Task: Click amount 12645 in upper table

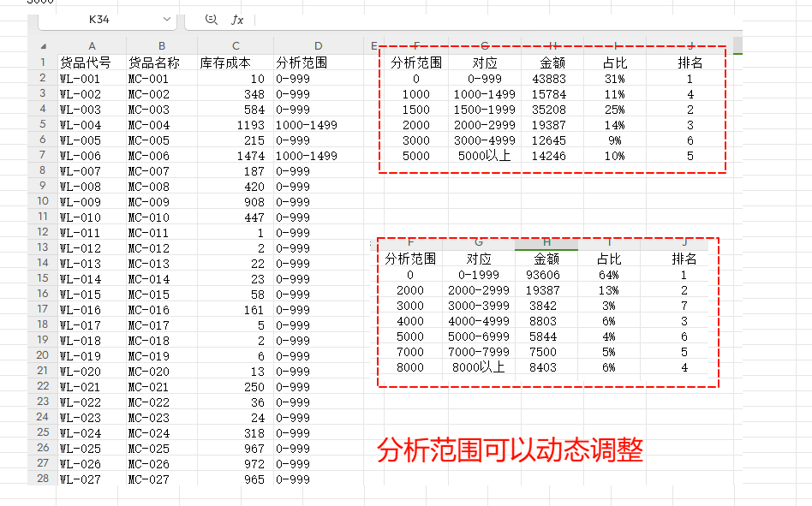Action: point(549,140)
